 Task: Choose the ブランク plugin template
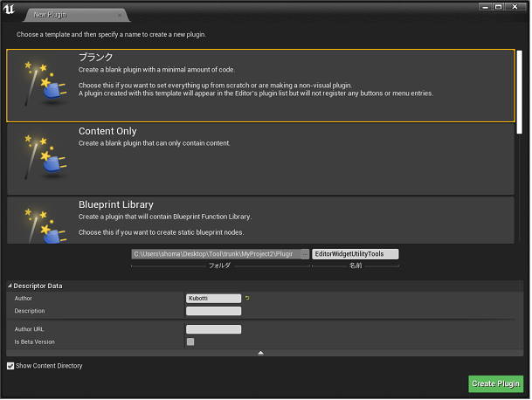[261, 86]
